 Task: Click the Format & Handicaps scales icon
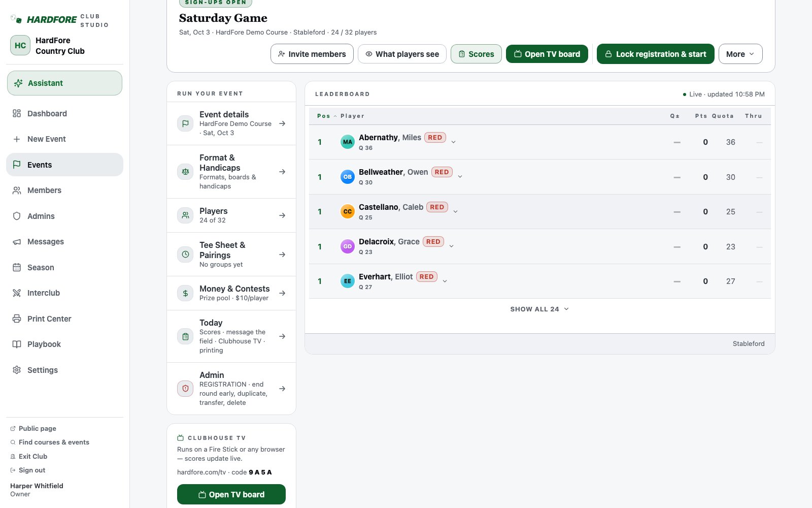[x=185, y=172]
